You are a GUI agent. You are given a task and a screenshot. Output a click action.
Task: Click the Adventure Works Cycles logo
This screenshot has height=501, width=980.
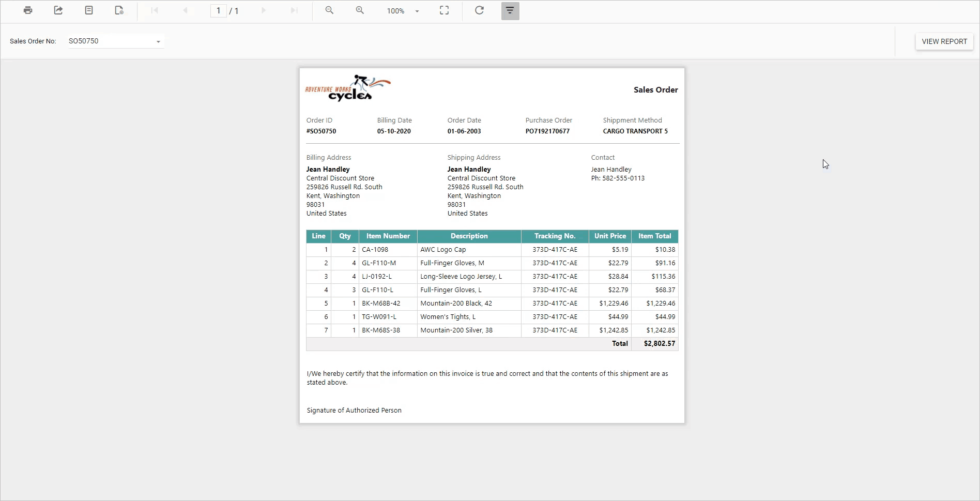click(348, 88)
